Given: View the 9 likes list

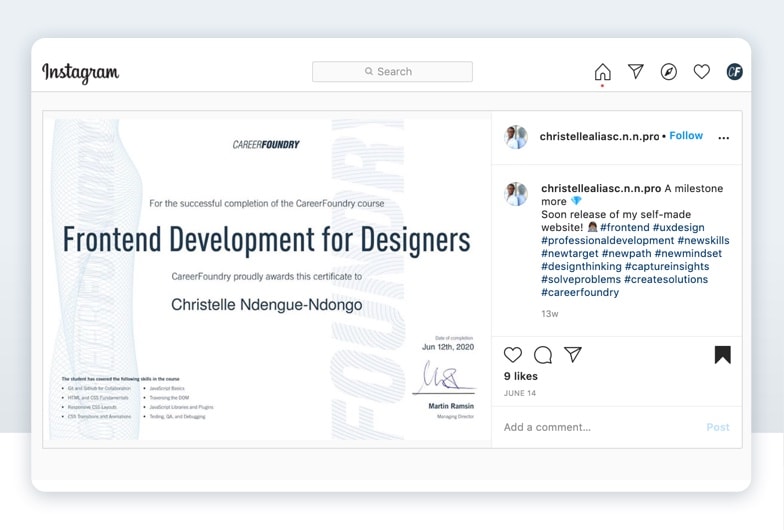Looking at the screenshot, I should pos(521,376).
